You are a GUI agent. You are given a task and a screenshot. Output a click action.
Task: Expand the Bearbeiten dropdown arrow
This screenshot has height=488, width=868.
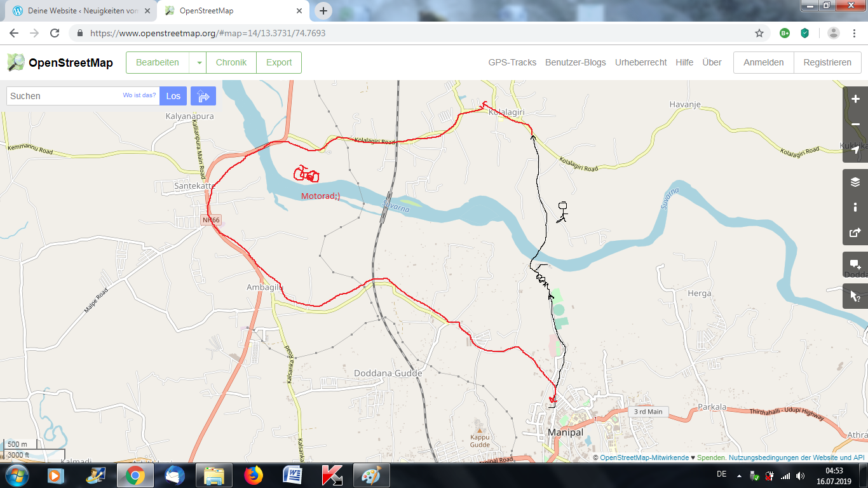[x=199, y=63]
